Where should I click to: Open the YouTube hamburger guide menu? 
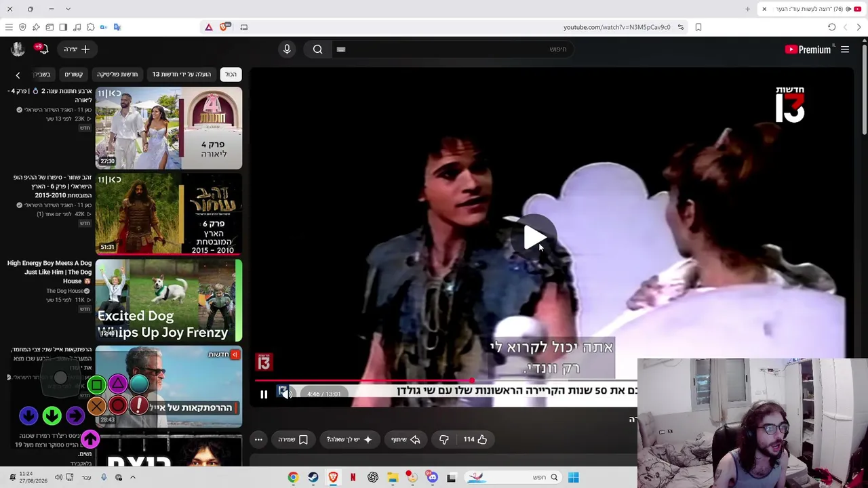845,49
